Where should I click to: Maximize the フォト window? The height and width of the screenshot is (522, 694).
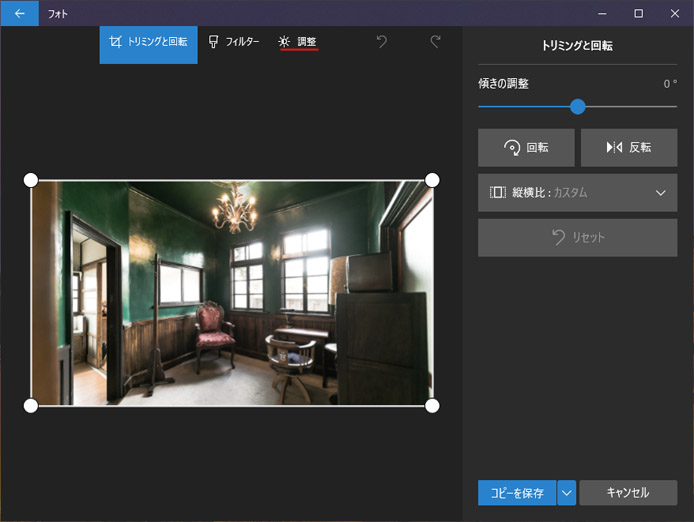click(x=638, y=13)
